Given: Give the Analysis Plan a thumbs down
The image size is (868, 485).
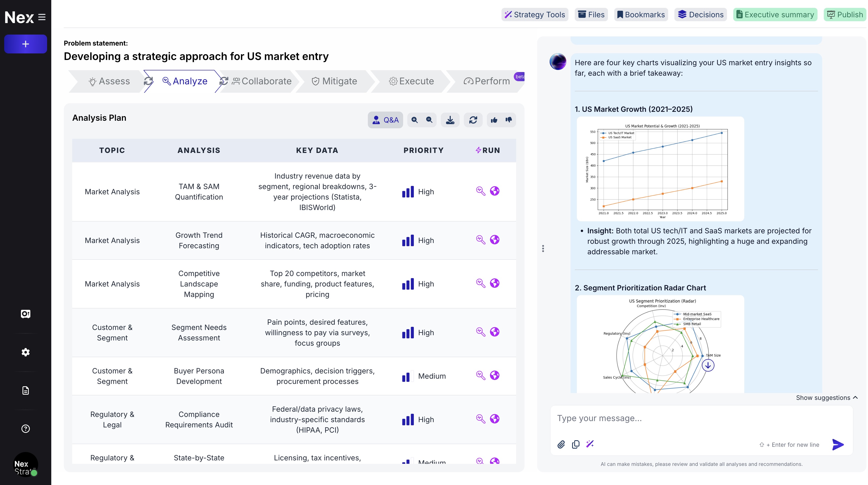Looking at the screenshot, I should [509, 120].
